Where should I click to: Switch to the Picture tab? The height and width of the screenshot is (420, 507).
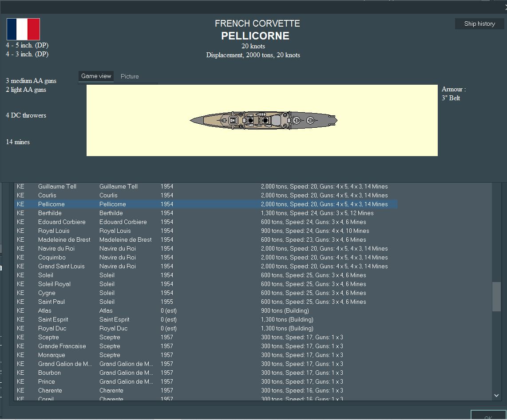130,77
